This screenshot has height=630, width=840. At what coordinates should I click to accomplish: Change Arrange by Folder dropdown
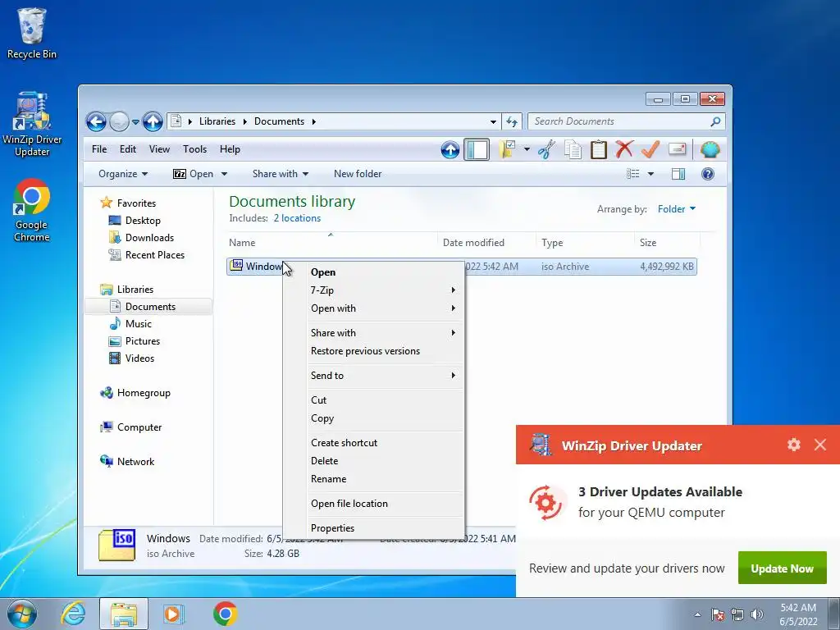[x=677, y=209]
